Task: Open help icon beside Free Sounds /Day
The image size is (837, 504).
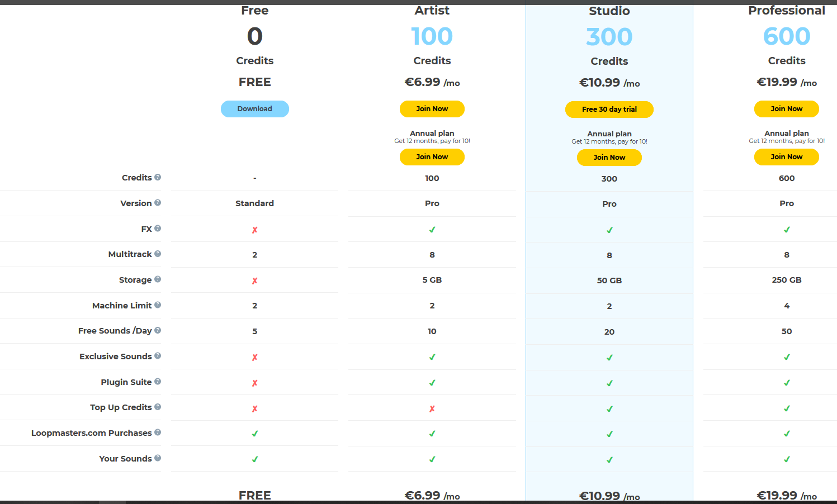Action: [158, 330]
